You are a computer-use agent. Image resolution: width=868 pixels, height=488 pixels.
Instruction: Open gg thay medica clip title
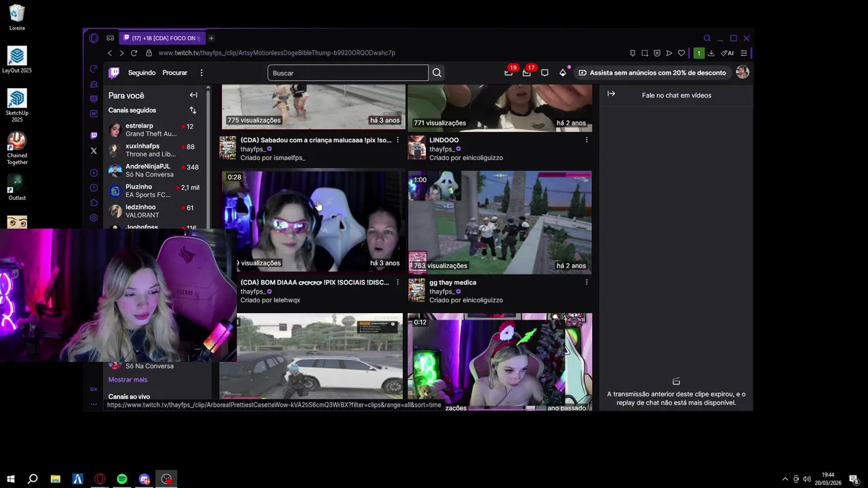pos(452,283)
